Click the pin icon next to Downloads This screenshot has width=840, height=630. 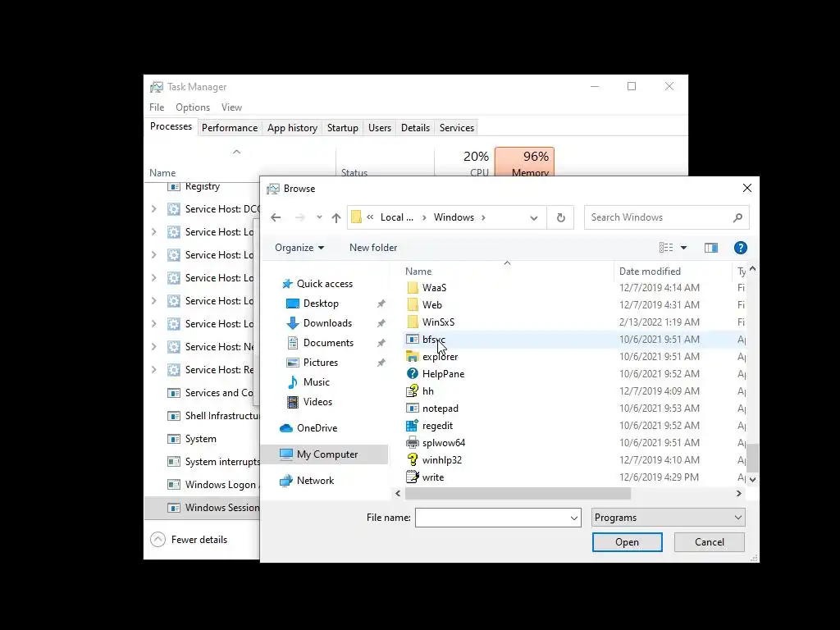click(381, 323)
